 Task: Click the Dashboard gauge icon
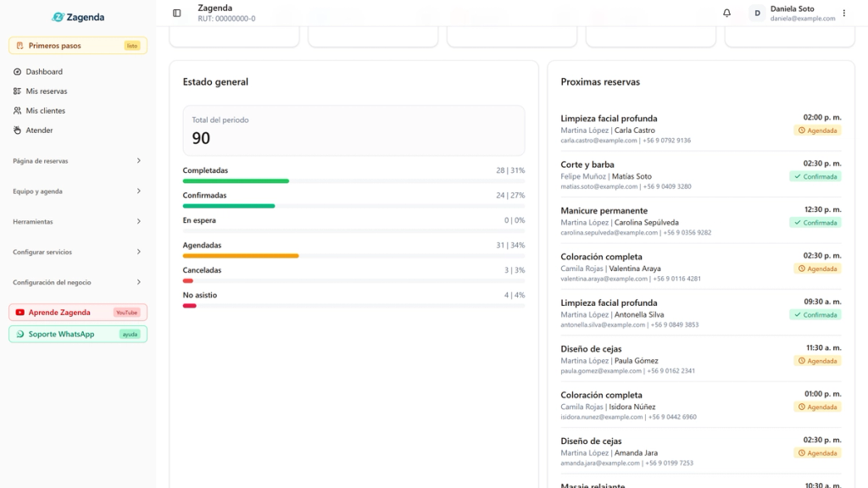point(17,71)
